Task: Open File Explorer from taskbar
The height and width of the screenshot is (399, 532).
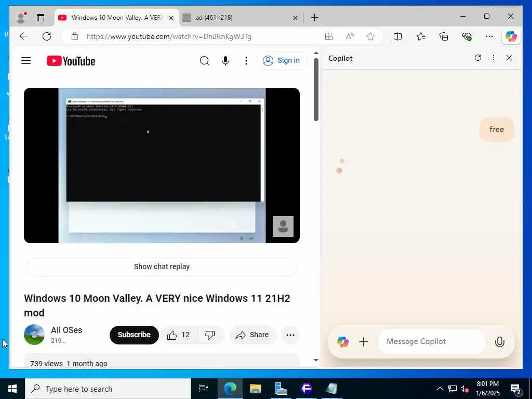Action: 256,389
